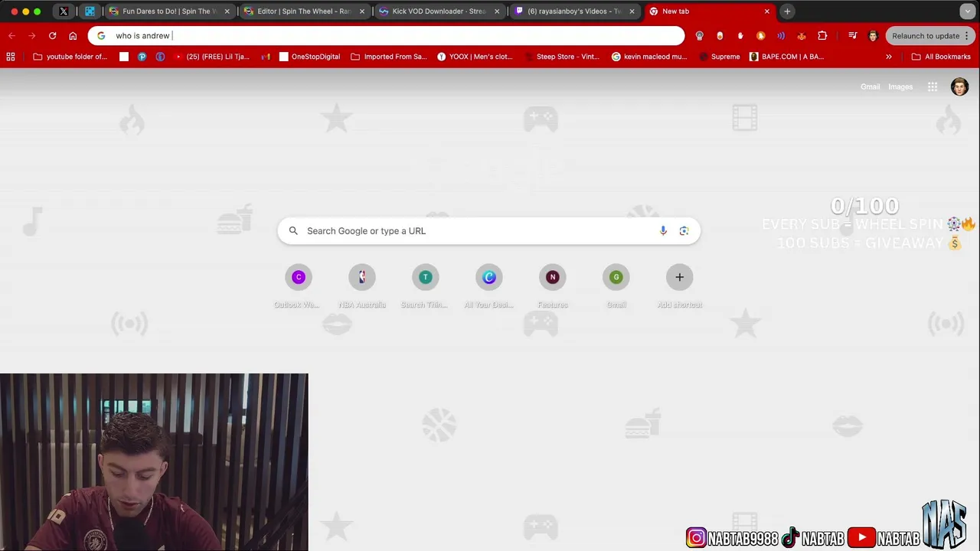Open the All Bookmarks folder

pos(941,57)
